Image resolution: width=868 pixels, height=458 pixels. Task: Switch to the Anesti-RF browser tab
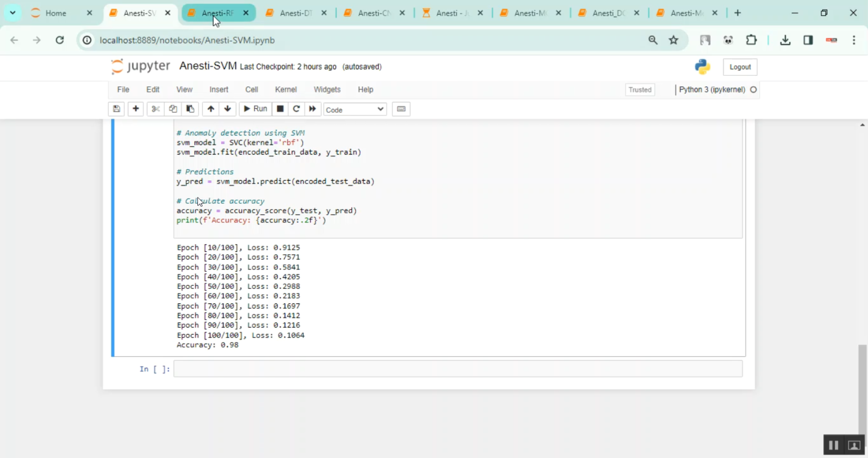[217, 13]
